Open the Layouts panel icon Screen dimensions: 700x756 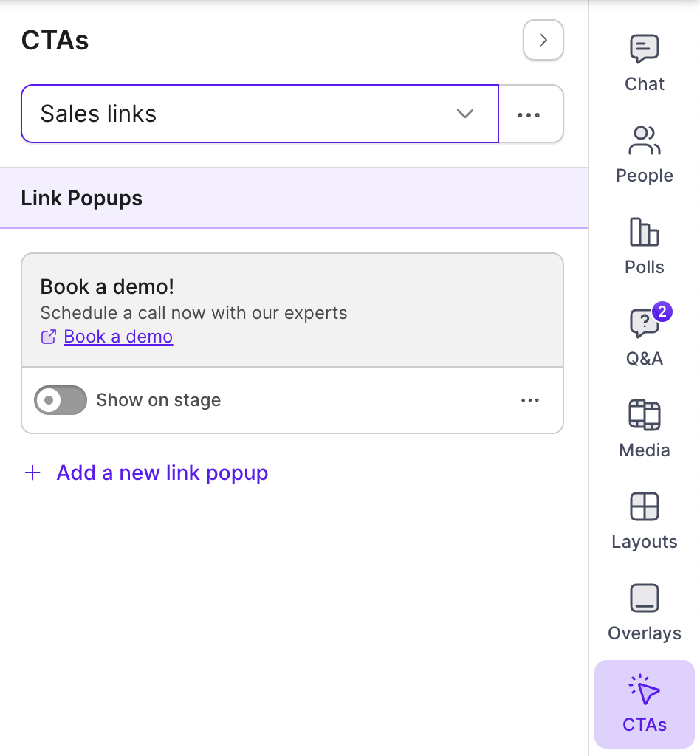(x=644, y=506)
